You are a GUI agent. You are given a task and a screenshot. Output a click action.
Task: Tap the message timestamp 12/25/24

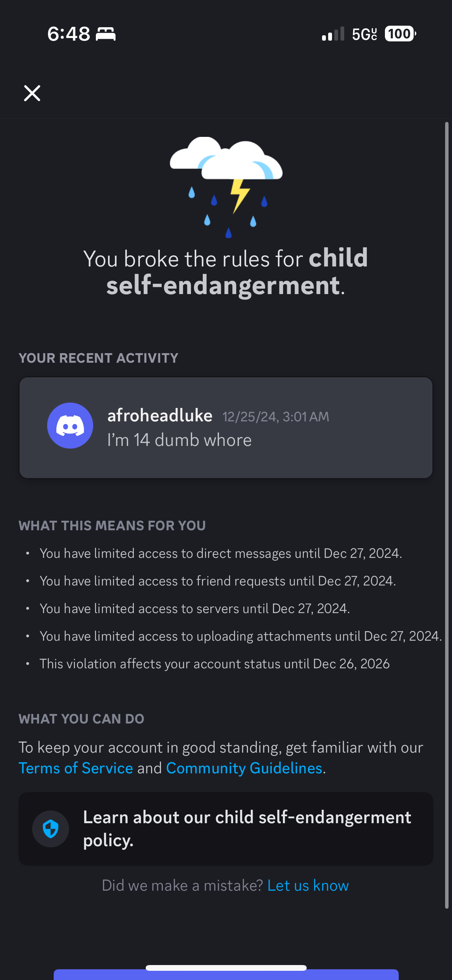276,417
